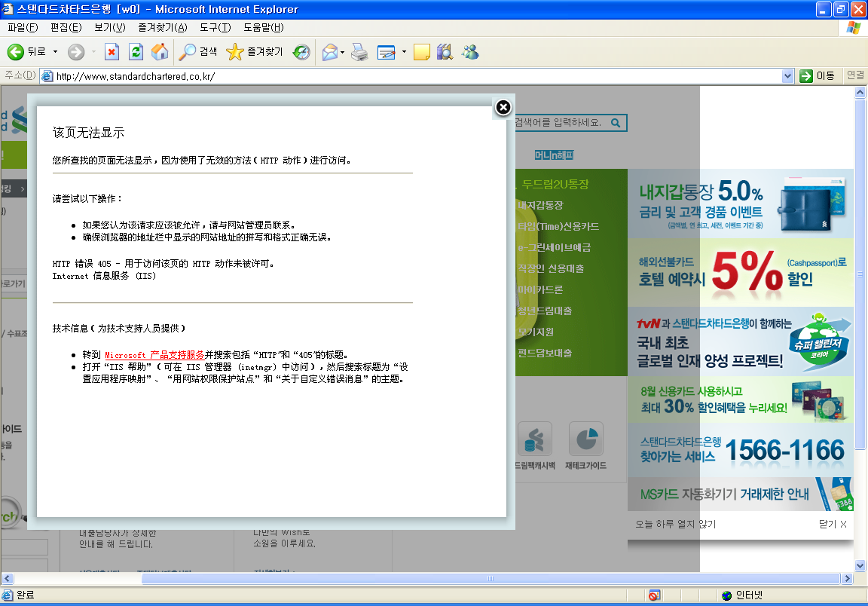Viewport: 868px width, 606px height.
Task: Open the 도구(T) menu
Action: pos(215,27)
